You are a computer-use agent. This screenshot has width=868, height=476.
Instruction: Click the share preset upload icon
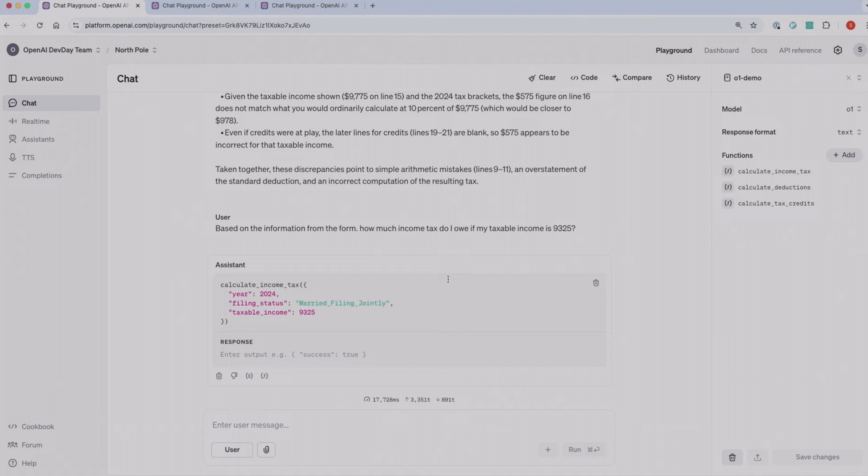(758, 457)
